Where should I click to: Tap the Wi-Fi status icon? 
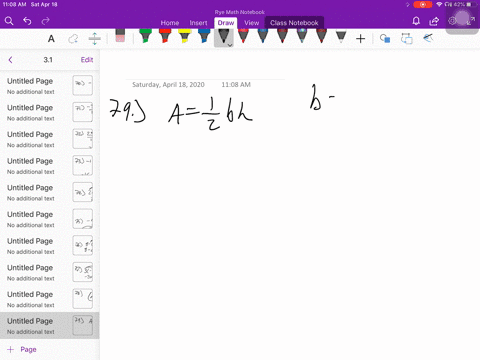(x=439, y=4)
